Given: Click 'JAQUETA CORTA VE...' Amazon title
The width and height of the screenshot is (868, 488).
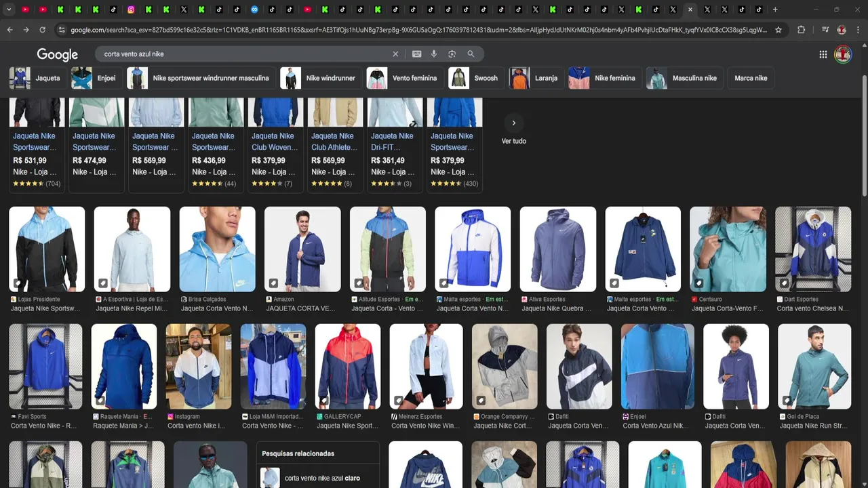Looking at the screenshot, I should [301, 308].
